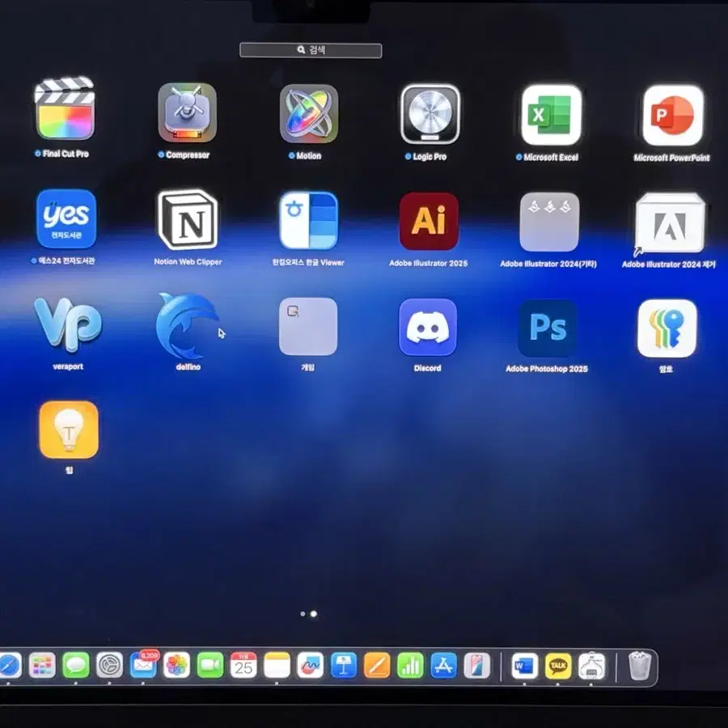This screenshot has width=728, height=728.
Task: Open the Trash in the Dock
Action: point(641,666)
